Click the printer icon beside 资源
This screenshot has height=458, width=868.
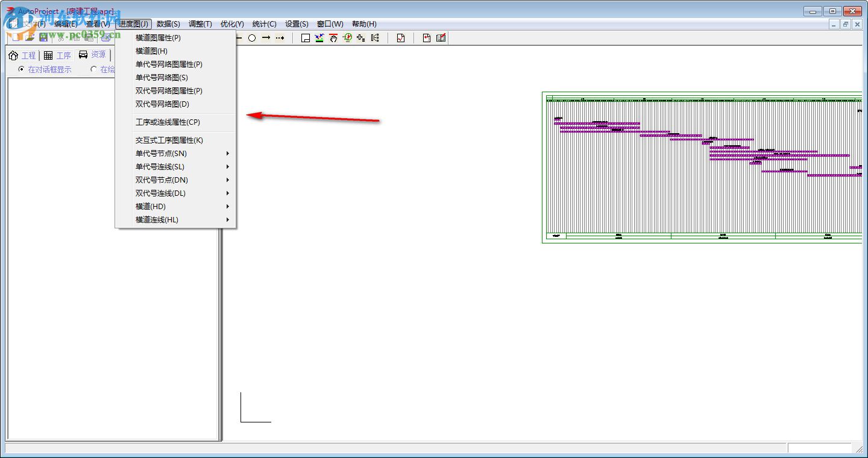[83, 54]
